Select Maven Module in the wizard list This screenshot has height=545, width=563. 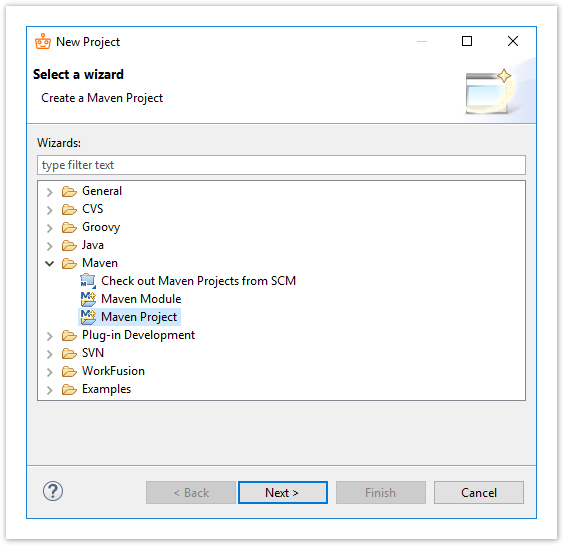click(141, 299)
